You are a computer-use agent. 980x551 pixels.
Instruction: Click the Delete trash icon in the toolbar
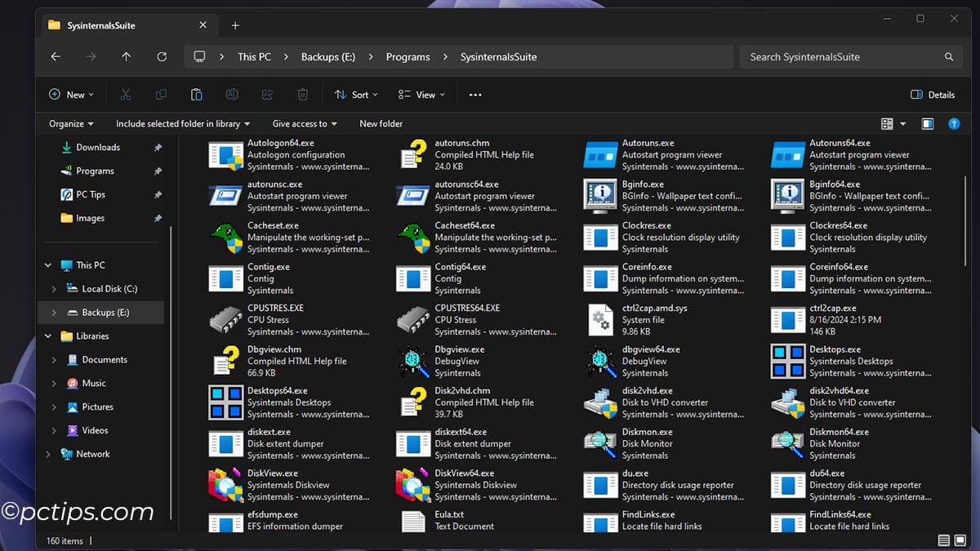click(x=303, y=94)
